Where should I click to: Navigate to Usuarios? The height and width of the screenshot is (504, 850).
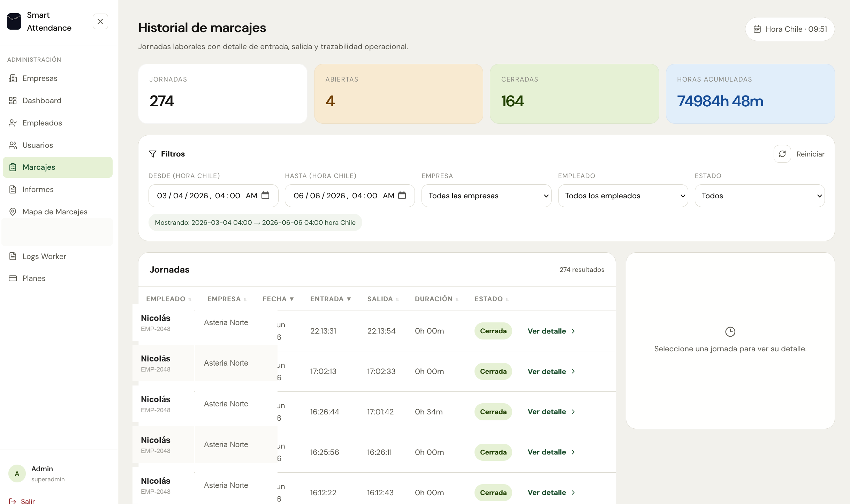58,145
